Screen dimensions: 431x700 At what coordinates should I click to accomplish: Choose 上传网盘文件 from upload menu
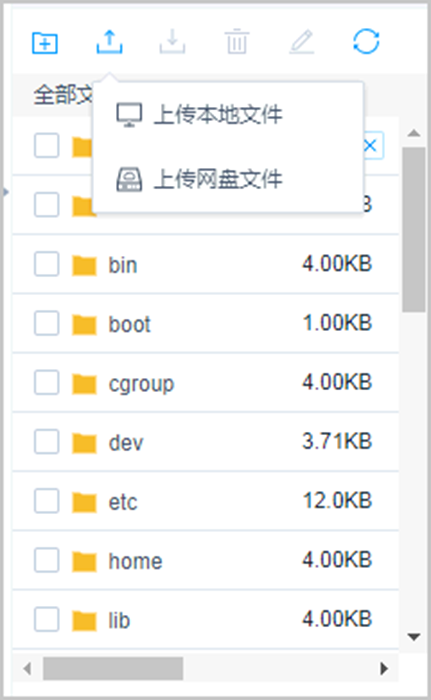tap(199, 179)
